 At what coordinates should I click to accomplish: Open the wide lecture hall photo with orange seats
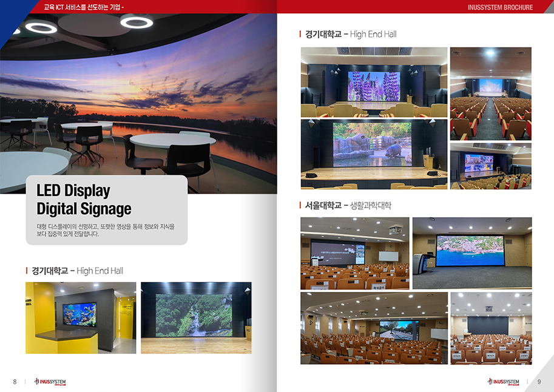[x=374, y=328]
